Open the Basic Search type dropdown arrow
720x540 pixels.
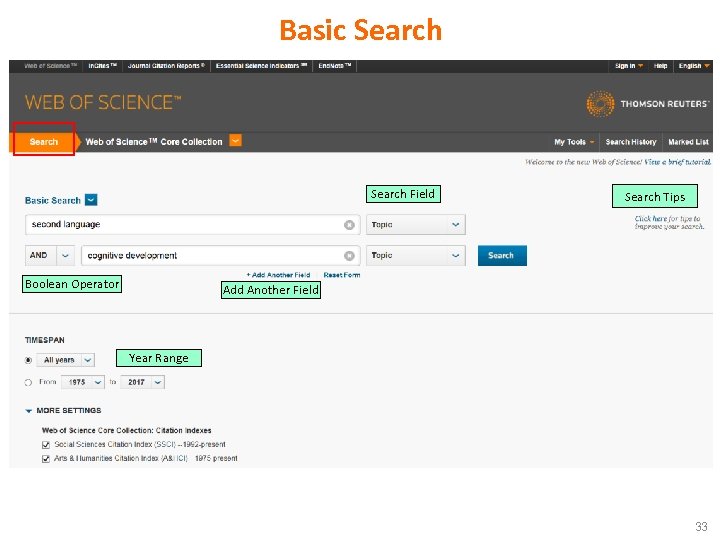coord(91,200)
